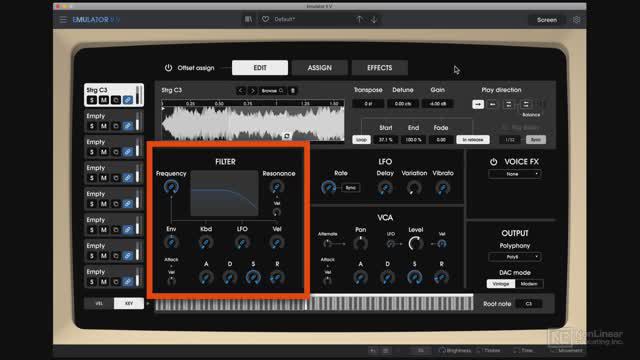The width and height of the screenshot is (640, 360).
Task: Load next preset with down arrow
Action: (x=374, y=19)
